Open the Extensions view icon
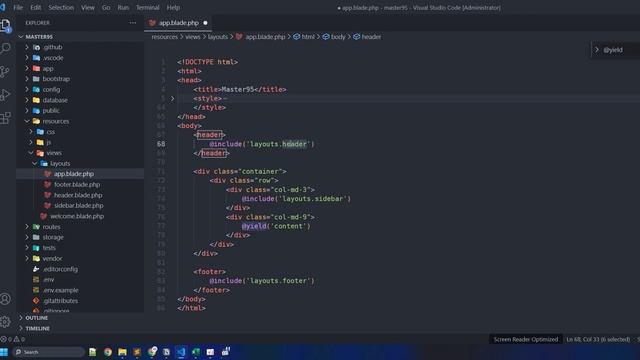This screenshot has width=640, height=360. [5, 118]
